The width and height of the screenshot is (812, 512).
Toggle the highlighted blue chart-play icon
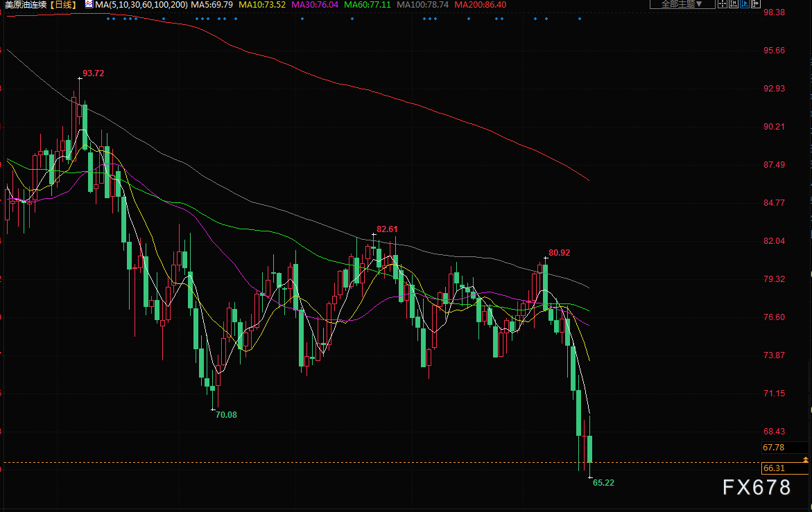coord(744,4)
